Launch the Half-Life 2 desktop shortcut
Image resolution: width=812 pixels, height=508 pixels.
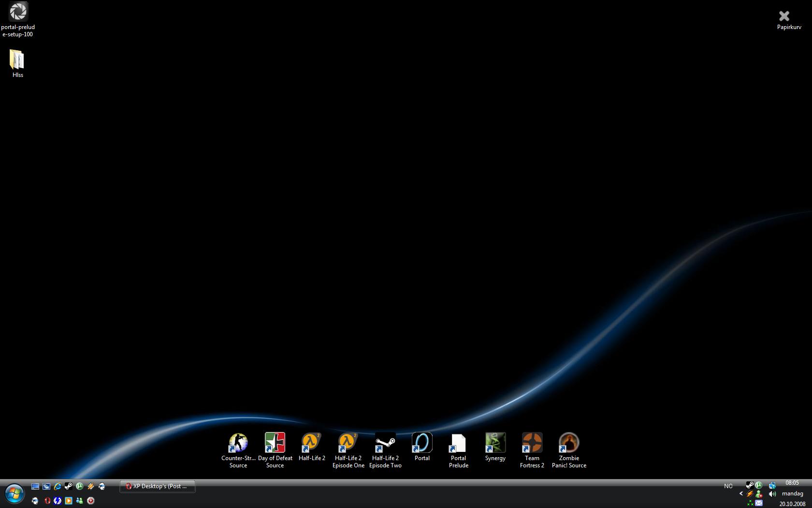click(x=312, y=447)
